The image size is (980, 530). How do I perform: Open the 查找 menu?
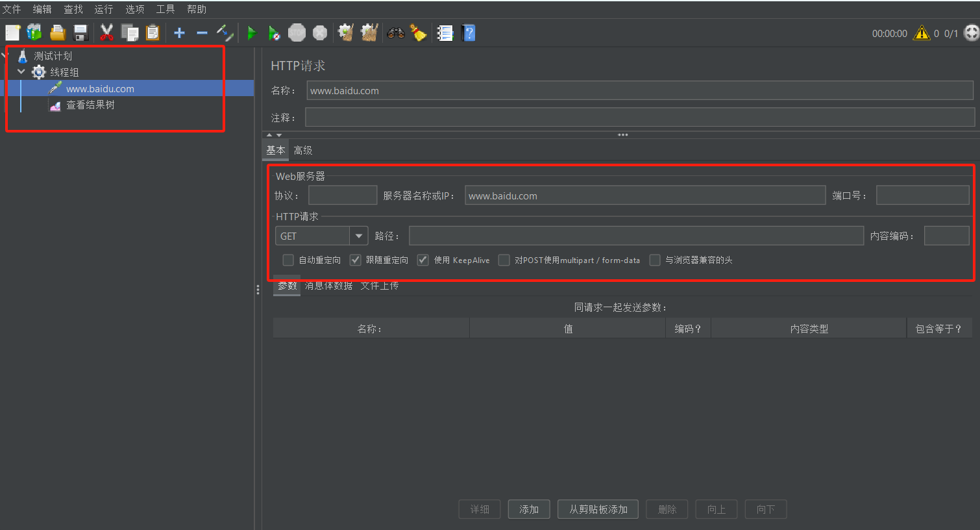(x=73, y=9)
